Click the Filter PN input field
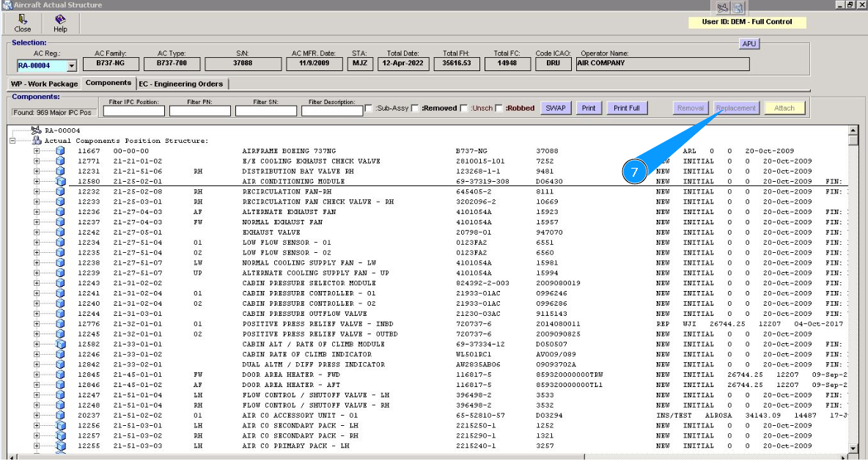This screenshot has height=464, width=868. click(x=200, y=111)
